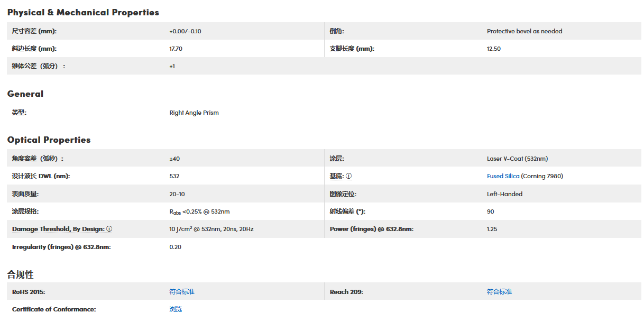Viewport: 644px width, 322px height.
Task: Click the 0.20 irregularity value
Action: (x=175, y=247)
